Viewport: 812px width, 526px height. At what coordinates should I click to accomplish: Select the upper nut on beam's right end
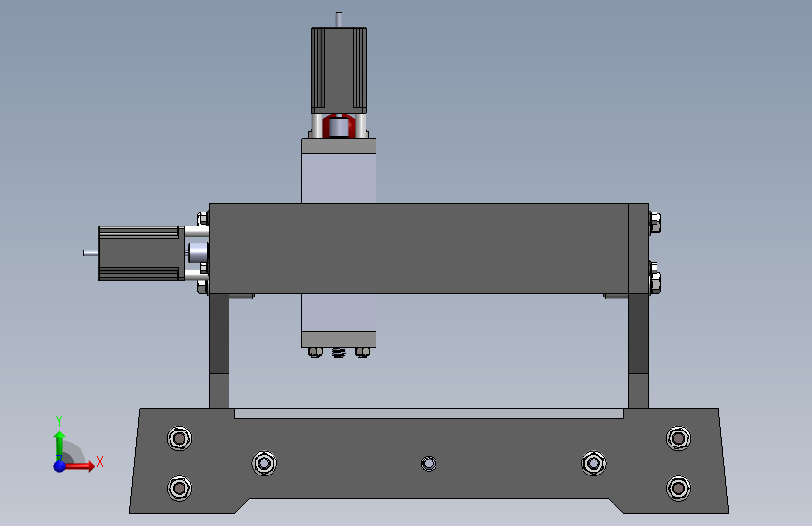tap(655, 222)
